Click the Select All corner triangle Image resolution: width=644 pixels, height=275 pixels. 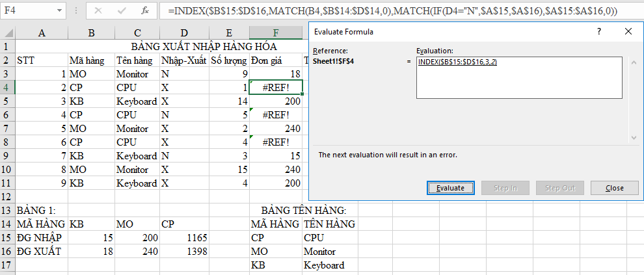tap(8, 33)
